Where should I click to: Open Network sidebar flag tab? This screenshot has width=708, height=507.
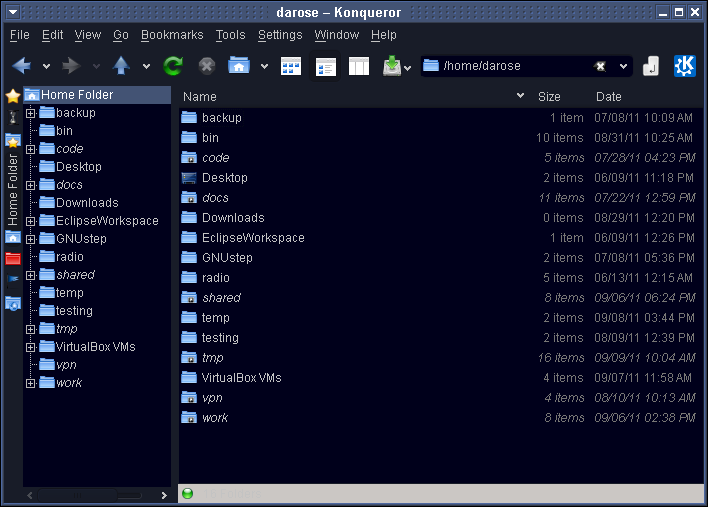pos(13,280)
